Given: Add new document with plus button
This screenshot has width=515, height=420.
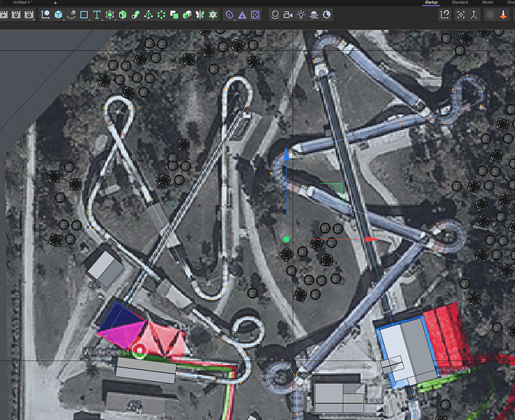Looking at the screenshot, I should click(x=55, y=3).
